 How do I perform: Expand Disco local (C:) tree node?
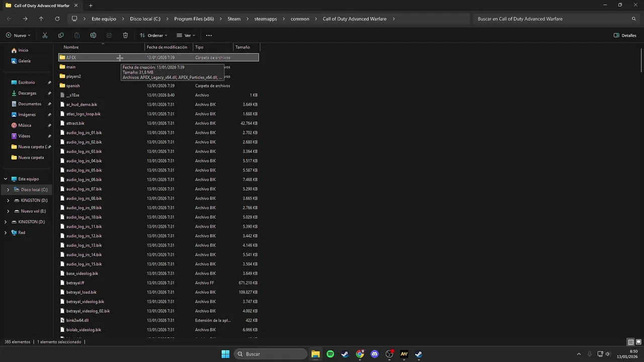[8, 190]
